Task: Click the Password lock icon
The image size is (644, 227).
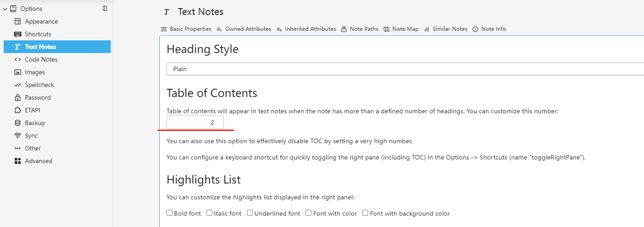Action: pos(18,97)
